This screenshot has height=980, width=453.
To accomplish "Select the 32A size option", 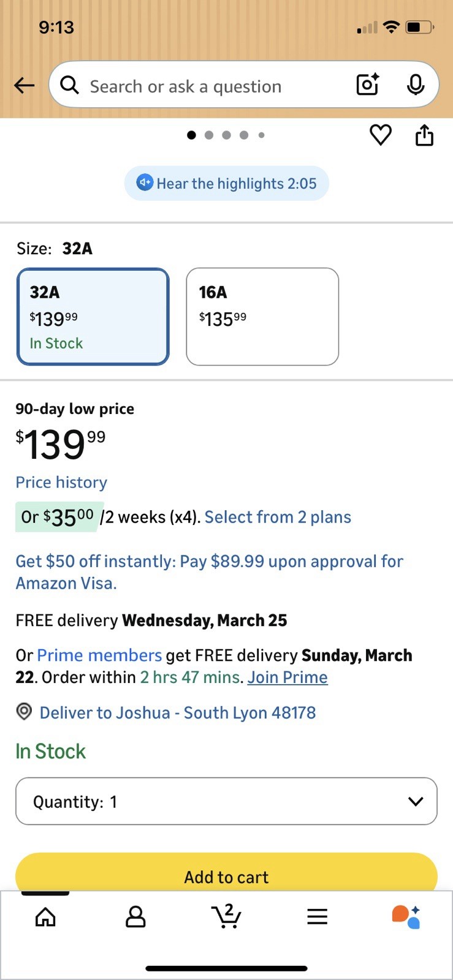I will click(x=93, y=317).
